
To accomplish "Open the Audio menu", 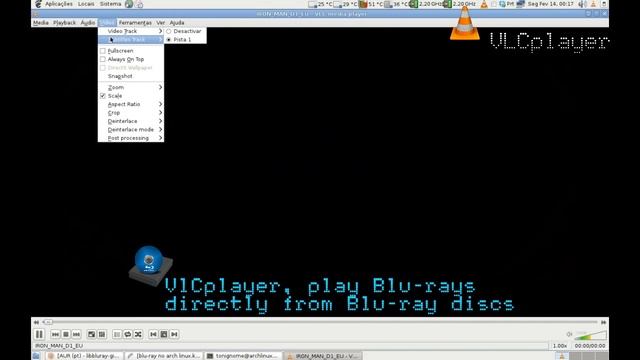I will point(87,23).
